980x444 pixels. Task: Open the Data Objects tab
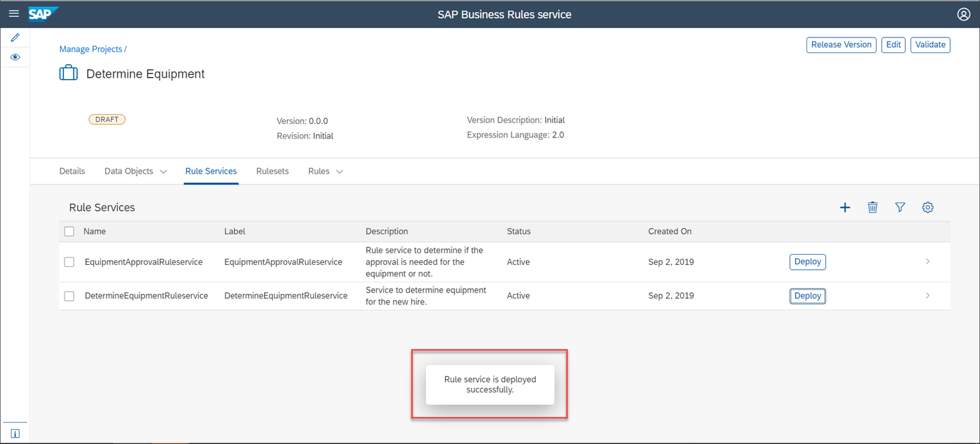pyautogui.click(x=129, y=172)
